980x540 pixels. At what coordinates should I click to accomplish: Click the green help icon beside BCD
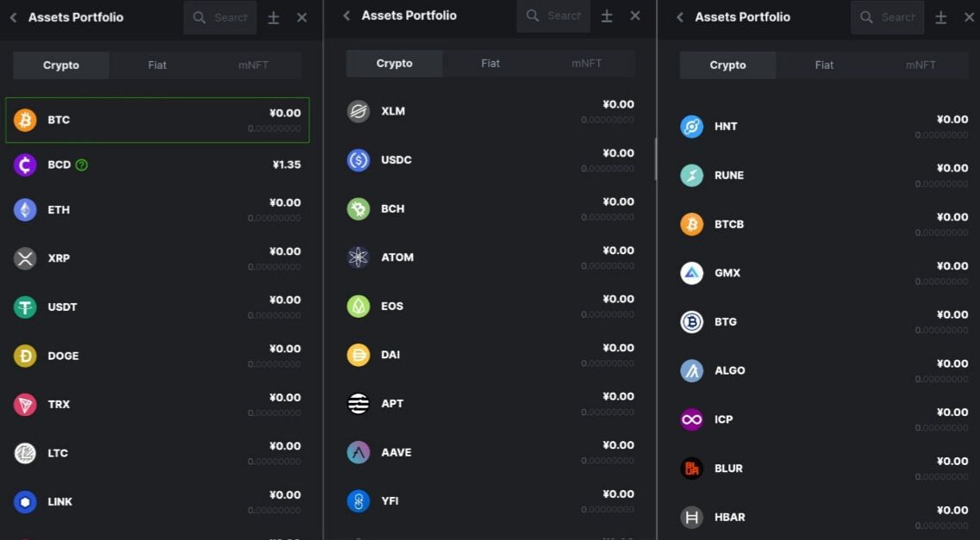(x=82, y=164)
